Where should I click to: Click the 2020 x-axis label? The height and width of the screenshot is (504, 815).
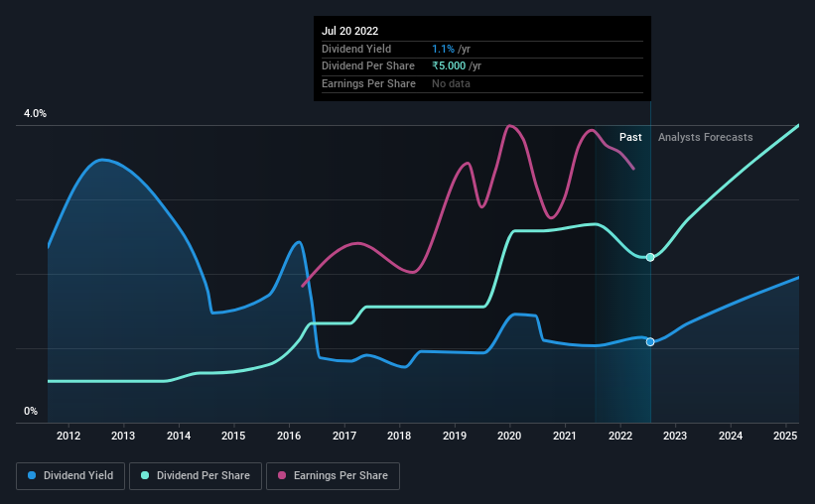[509, 436]
